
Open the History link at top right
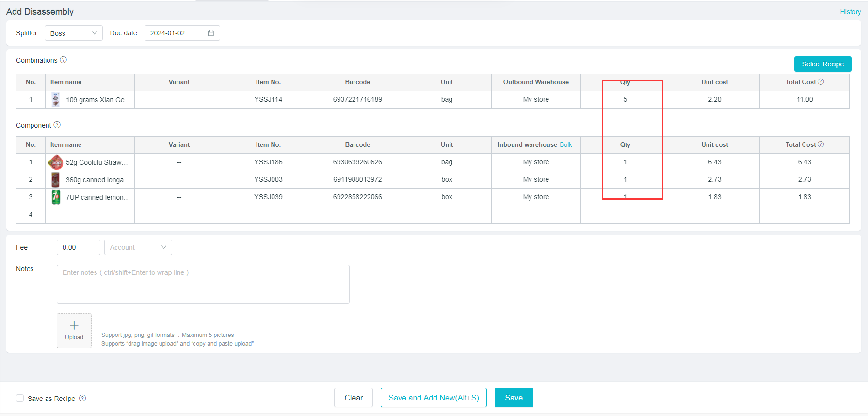pos(850,12)
